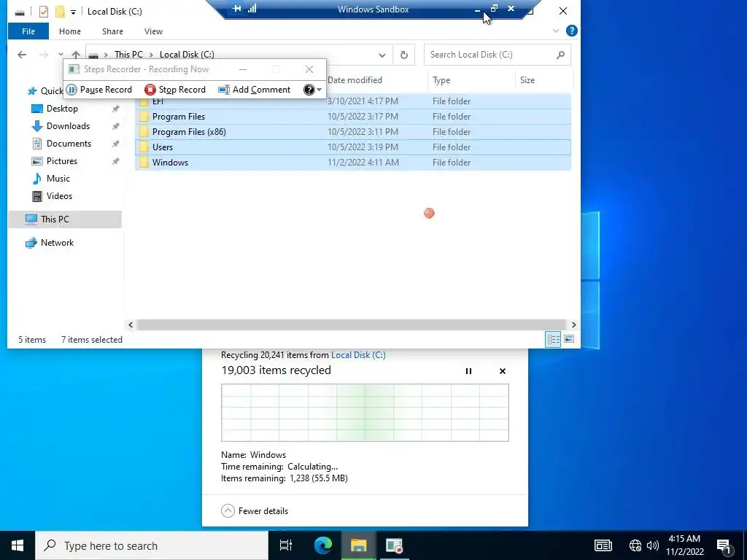
Task: Open network status in system tray
Action: tap(635, 545)
